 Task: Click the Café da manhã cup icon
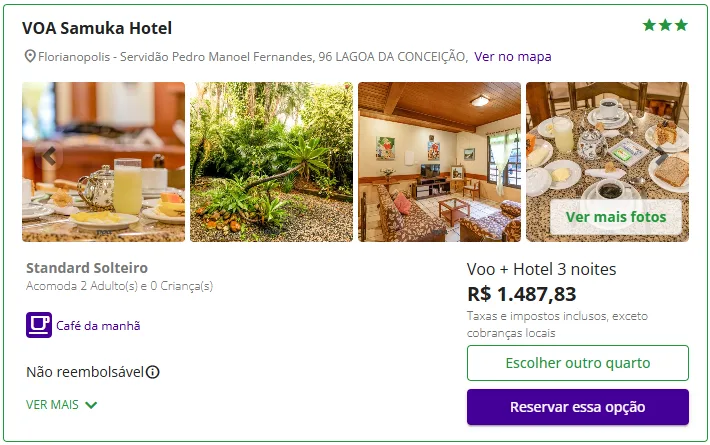tap(39, 325)
